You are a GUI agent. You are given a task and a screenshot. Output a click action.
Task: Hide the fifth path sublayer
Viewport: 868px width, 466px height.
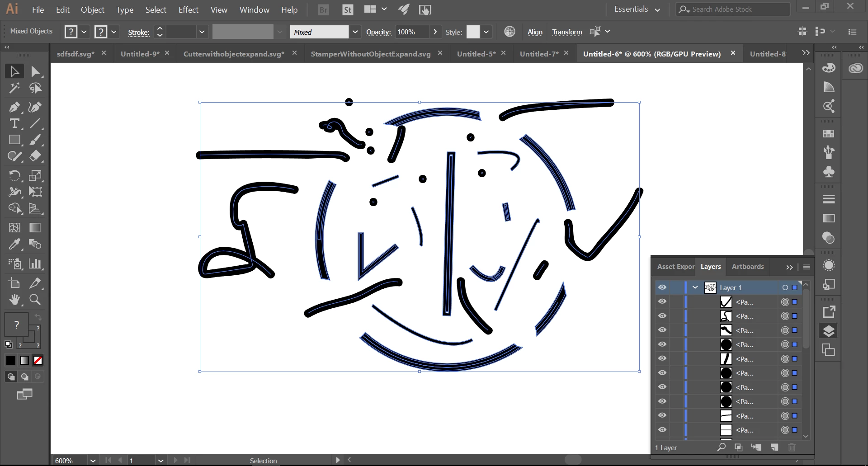(x=662, y=358)
